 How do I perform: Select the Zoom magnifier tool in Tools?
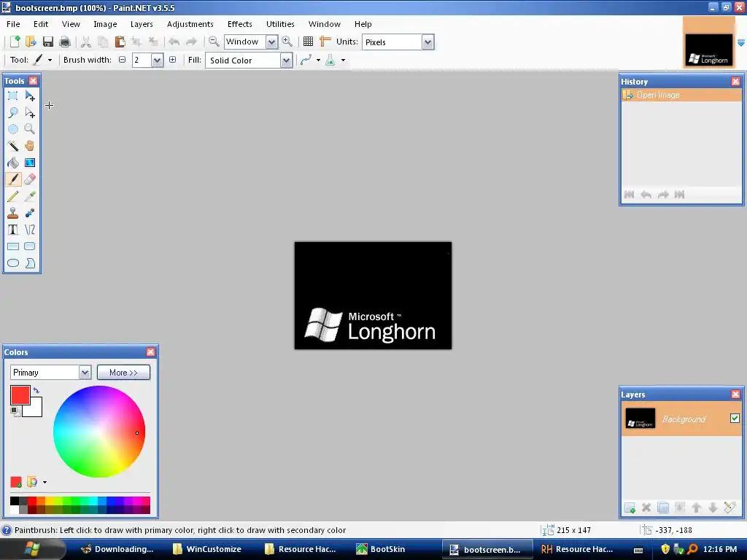click(x=29, y=129)
